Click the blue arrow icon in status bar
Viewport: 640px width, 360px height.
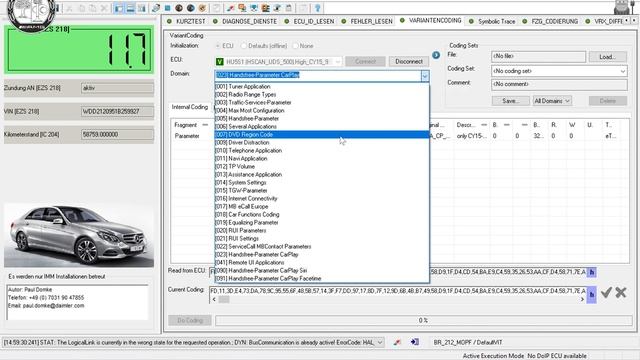pos(415,342)
